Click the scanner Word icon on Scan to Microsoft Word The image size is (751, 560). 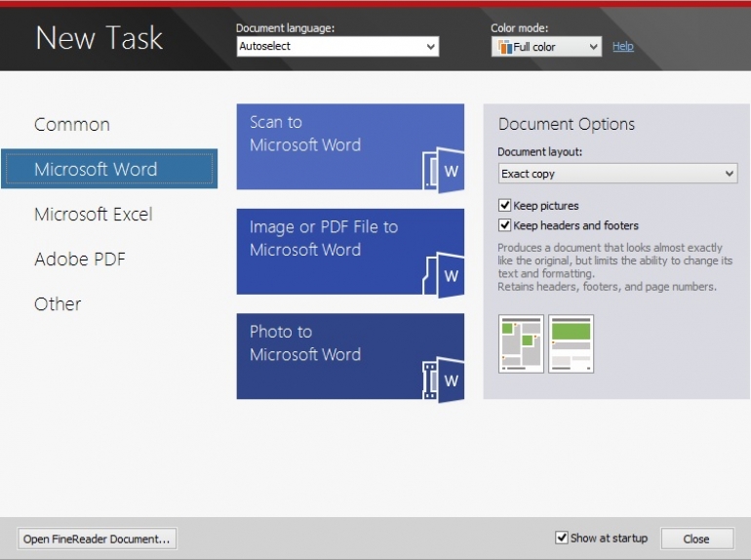pyautogui.click(x=444, y=170)
